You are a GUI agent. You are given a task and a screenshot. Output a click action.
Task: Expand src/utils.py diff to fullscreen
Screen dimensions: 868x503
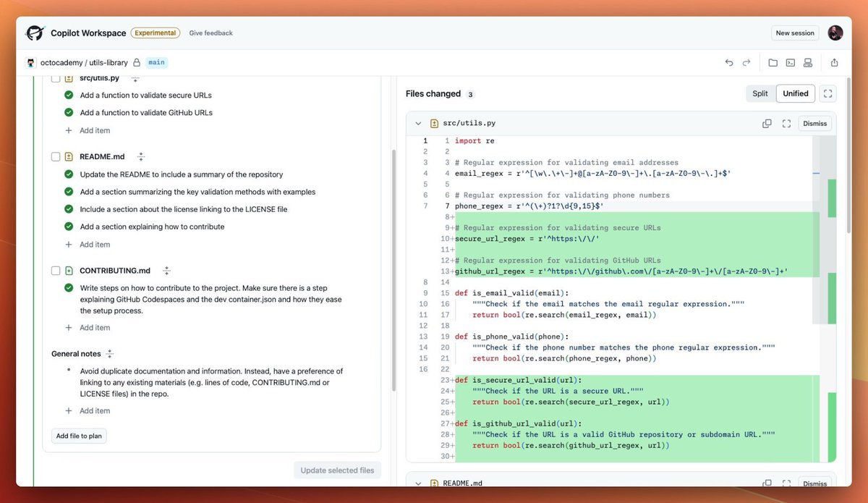pos(786,123)
